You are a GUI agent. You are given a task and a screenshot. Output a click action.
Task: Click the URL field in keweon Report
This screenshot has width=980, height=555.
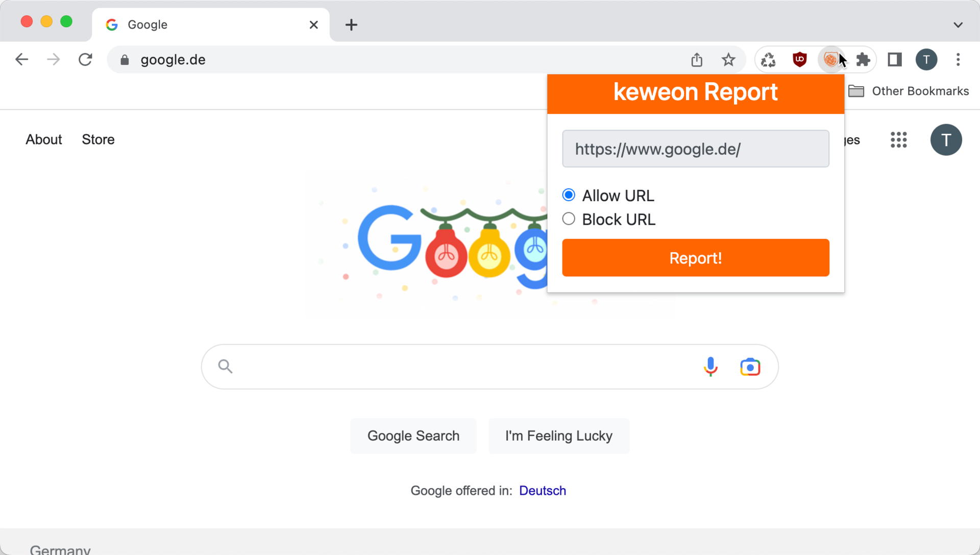click(695, 149)
